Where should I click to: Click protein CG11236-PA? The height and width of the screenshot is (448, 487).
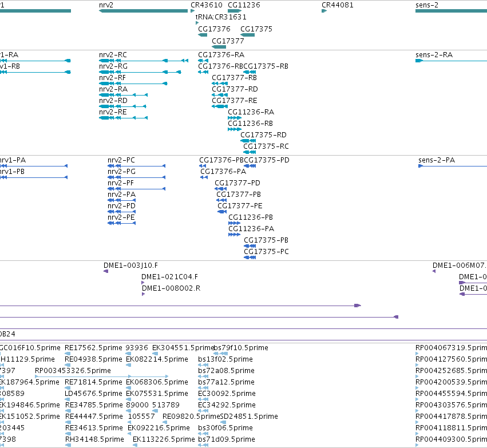pyautogui.click(x=251, y=229)
